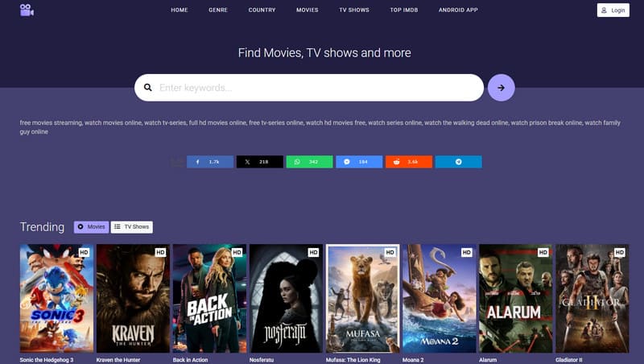Share via the WhatsApp button
The width and height of the screenshot is (644, 364).
pos(309,162)
